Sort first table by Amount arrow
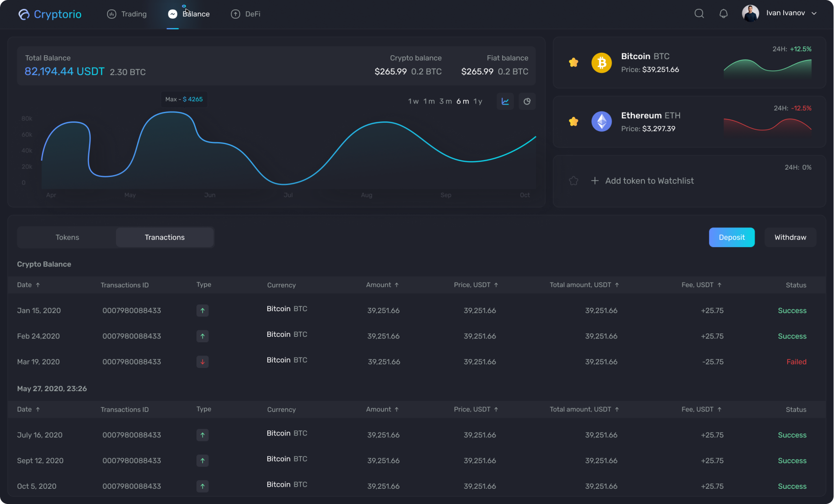This screenshot has width=834, height=504. tap(397, 285)
